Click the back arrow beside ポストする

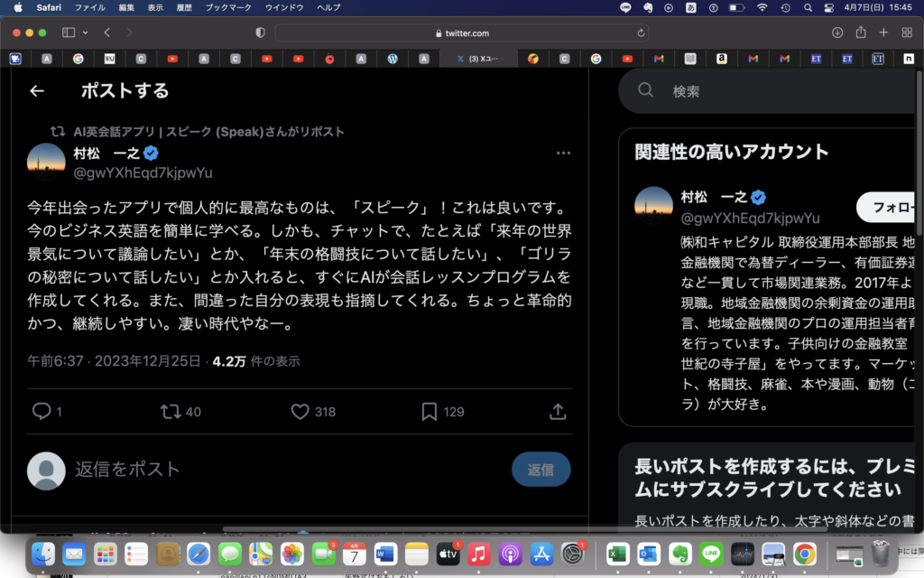coord(37,91)
